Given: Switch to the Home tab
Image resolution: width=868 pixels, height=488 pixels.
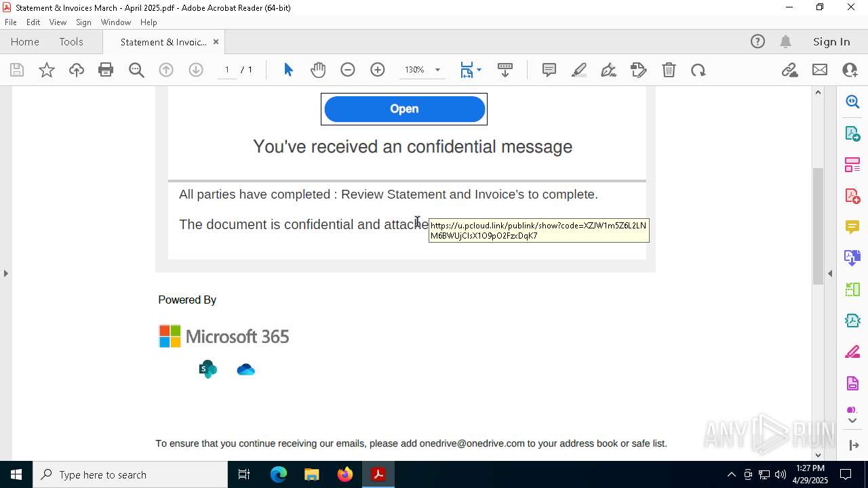Looking at the screenshot, I should [25, 42].
